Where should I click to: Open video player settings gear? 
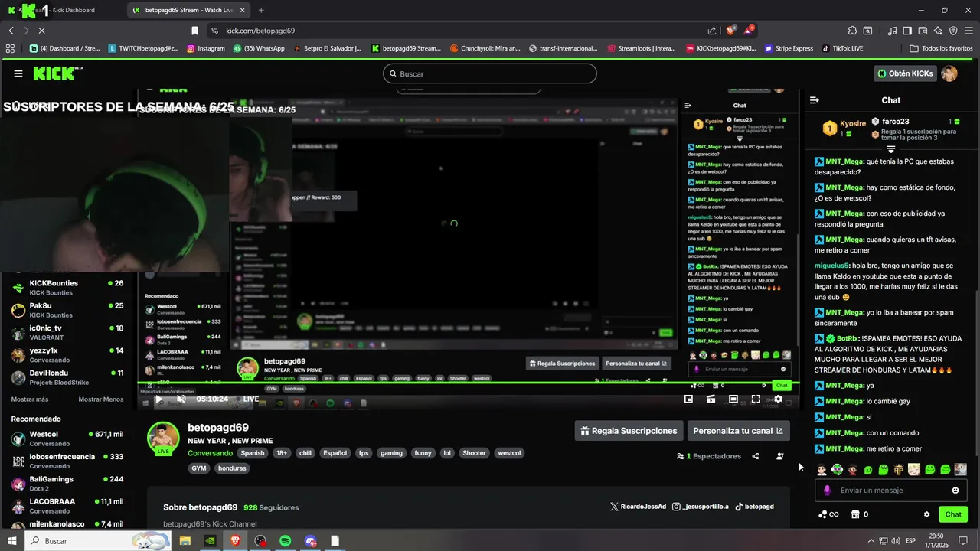(x=778, y=399)
